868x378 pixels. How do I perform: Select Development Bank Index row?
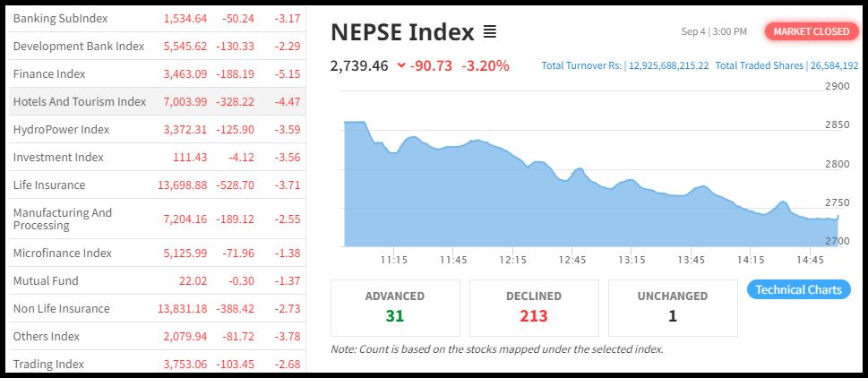point(79,46)
